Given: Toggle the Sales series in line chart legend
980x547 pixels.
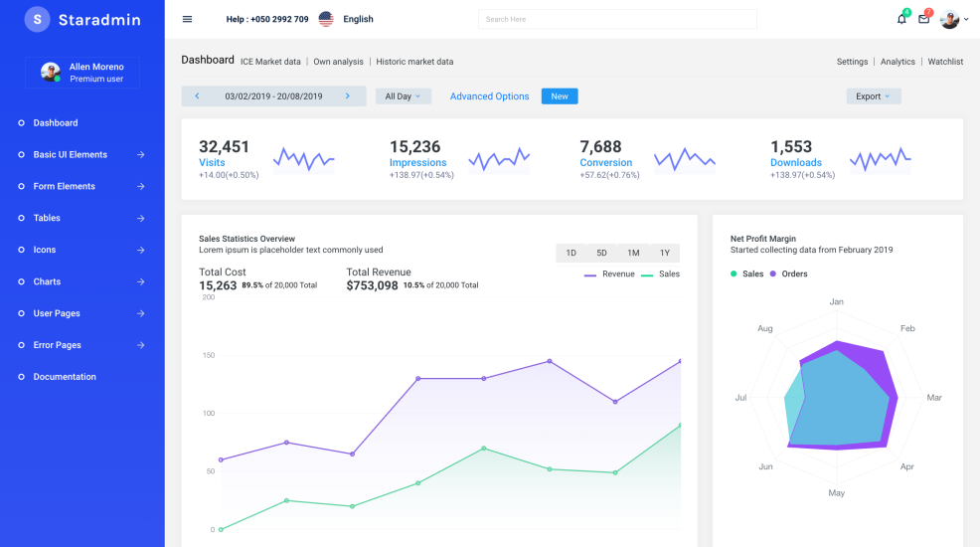Looking at the screenshot, I should click(x=661, y=273).
